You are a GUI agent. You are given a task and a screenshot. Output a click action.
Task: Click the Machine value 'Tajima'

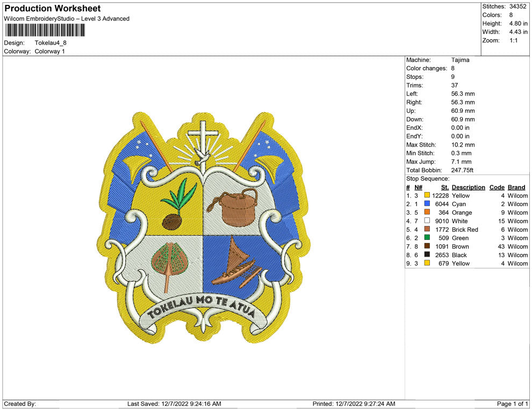tap(460, 60)
